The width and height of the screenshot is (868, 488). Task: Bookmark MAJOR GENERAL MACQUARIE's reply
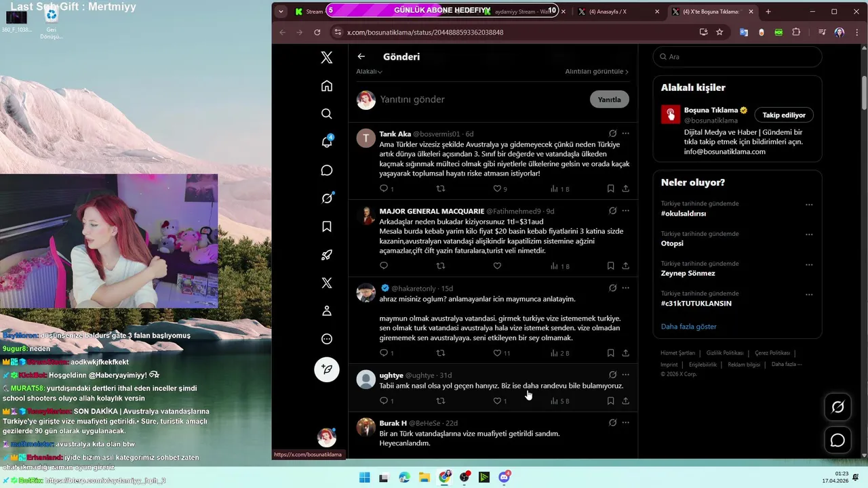611,266
